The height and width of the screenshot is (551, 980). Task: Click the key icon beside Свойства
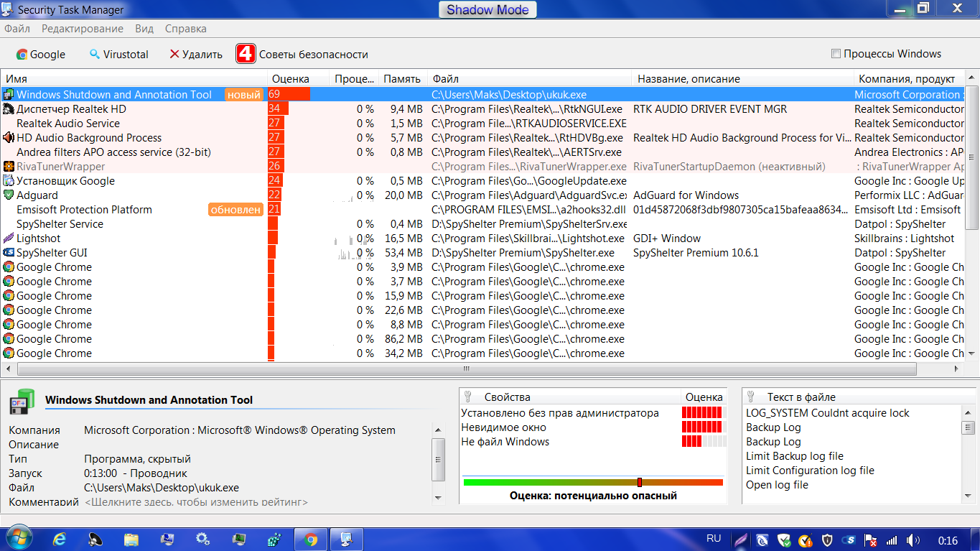[x=467, y=397]
